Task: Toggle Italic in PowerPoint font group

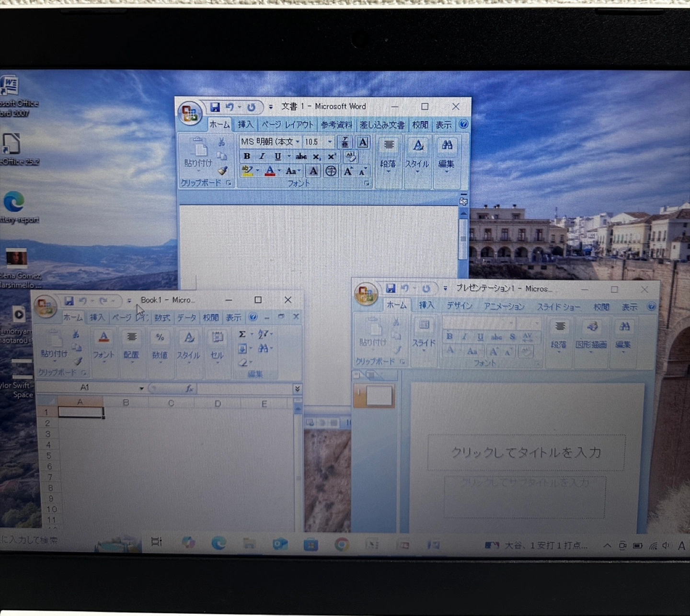Action: click(465, 336)
